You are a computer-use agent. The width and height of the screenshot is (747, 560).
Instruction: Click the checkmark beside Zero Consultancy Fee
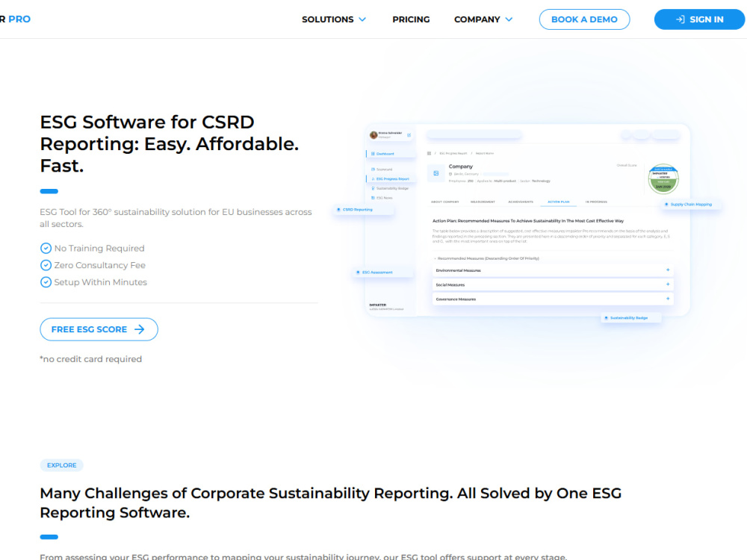[46, 265]
